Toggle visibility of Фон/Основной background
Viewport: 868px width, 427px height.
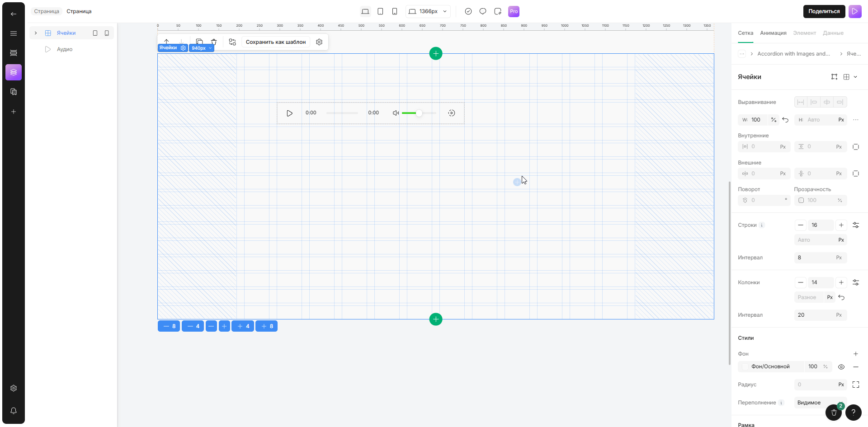click(841, 367)
